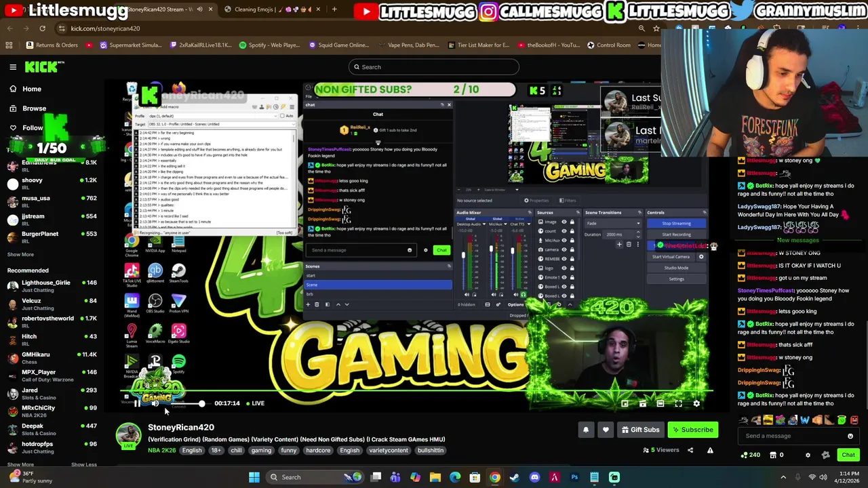Screen dimensions: 868x488
Task: Expand Show More under Recommended list
Action: [20, 464]
